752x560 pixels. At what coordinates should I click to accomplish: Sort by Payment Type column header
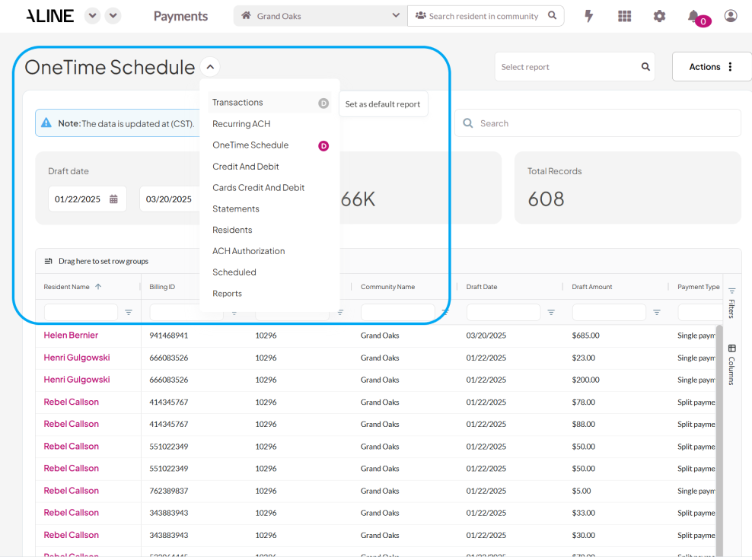pos(698,287)
